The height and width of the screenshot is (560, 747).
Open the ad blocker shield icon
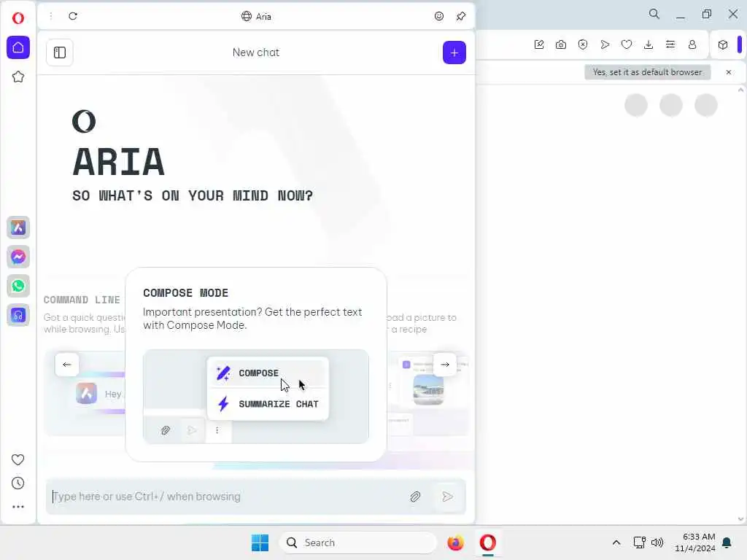coord(583,44)
